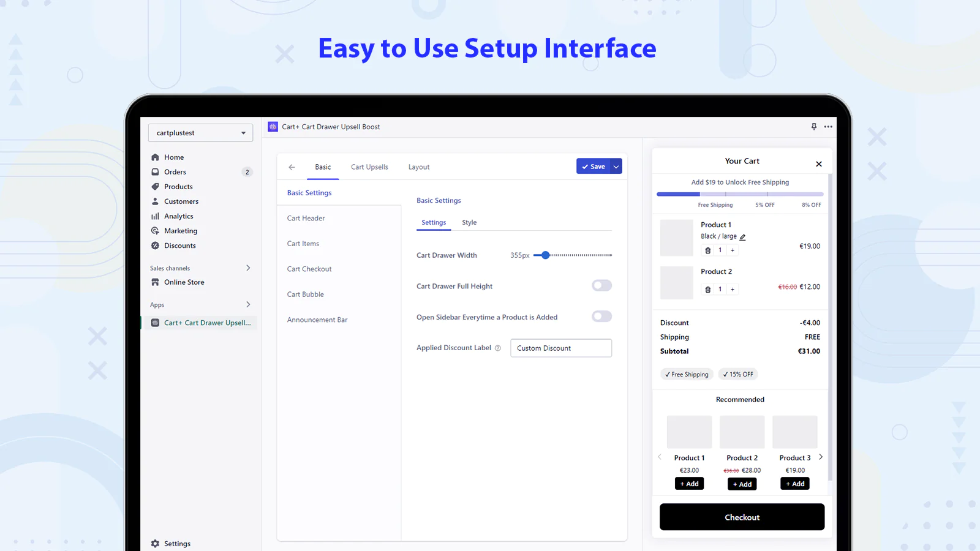980x551 pixels.
Task: Expand the Sales channels section
Action: coord(248,268)
